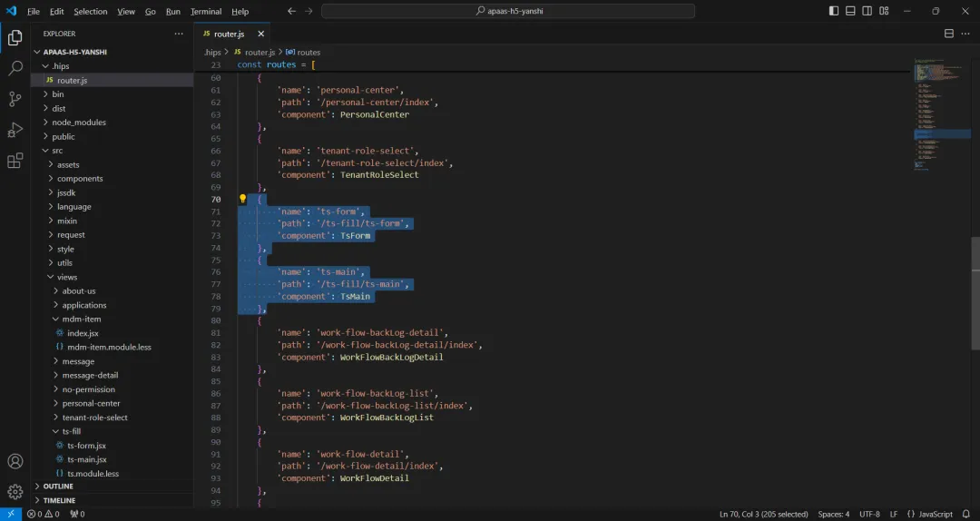Click the split editor right icon
The width and height of the screenshot is (980, 521).
click(x=949, y=34)
